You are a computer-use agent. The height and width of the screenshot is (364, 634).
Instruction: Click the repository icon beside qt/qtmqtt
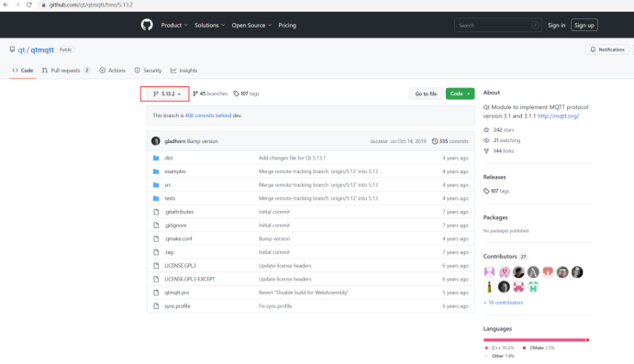[x=12, y=50]
